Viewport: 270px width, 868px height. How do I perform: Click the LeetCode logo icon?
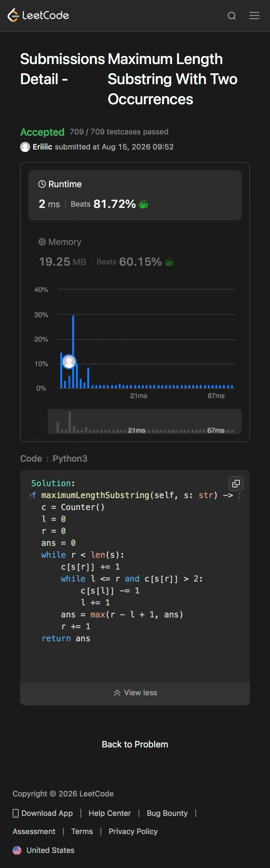[13, 15]
